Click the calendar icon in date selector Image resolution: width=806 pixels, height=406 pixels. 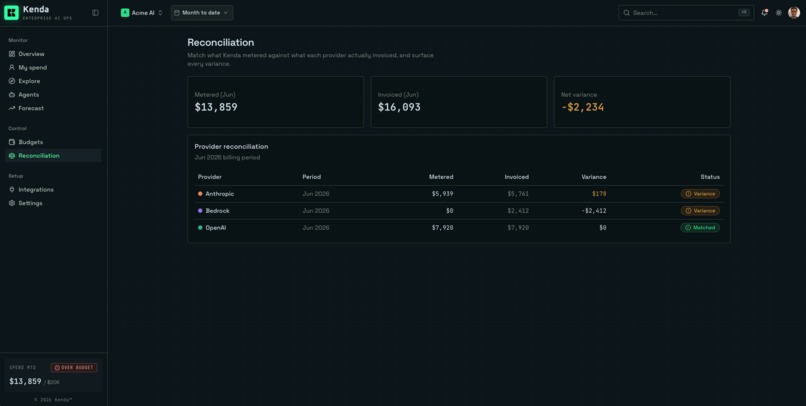pyautogui.click(x=177, y=13)
